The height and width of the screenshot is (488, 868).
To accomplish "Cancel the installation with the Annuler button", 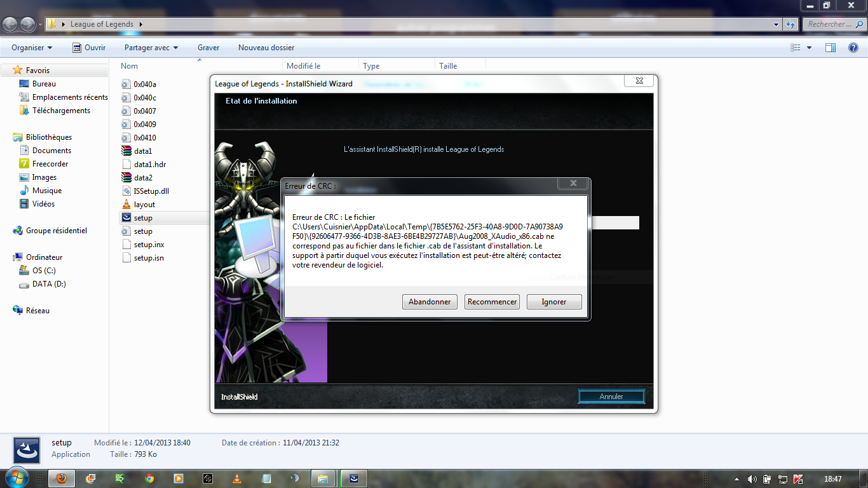I will [611, 396].
